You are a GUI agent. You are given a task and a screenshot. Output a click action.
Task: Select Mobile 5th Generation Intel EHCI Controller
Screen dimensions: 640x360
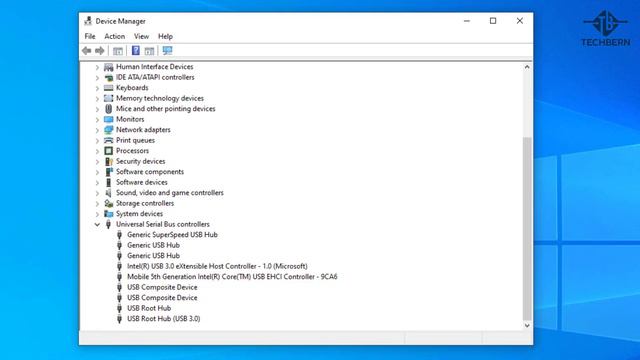click(232, 277)
